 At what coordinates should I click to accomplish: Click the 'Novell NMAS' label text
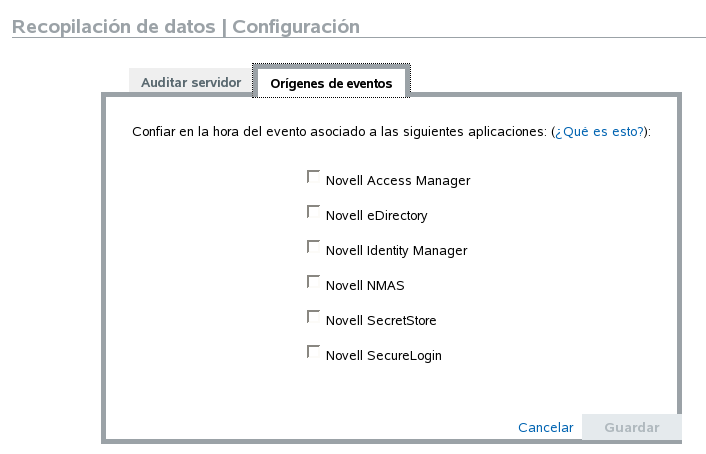[x=365, y=286]
